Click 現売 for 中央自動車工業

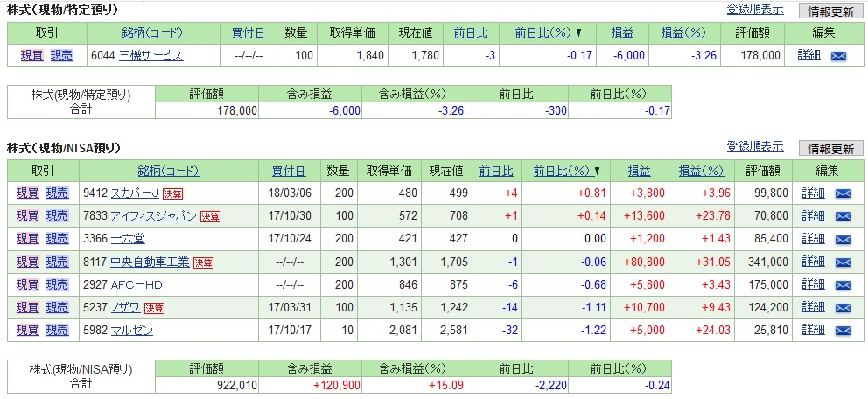click(57, 262)
